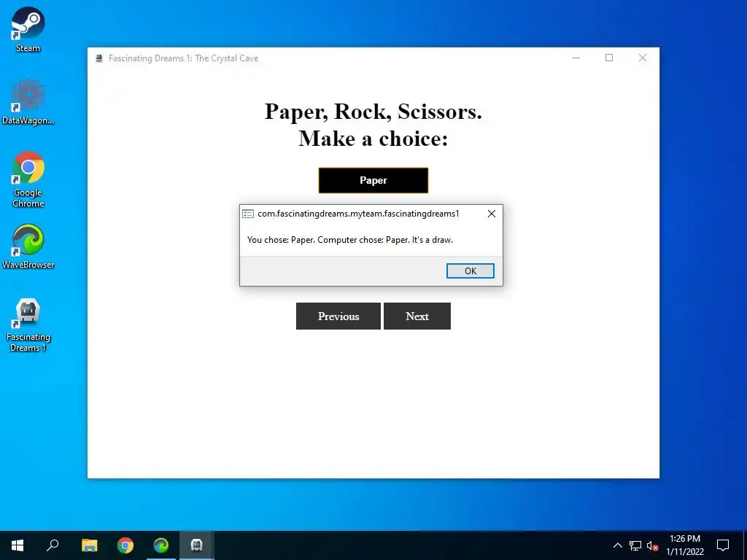Screen dimensions: 747x560
Task: Open the Windows Start menu
Action: point(18,545)
